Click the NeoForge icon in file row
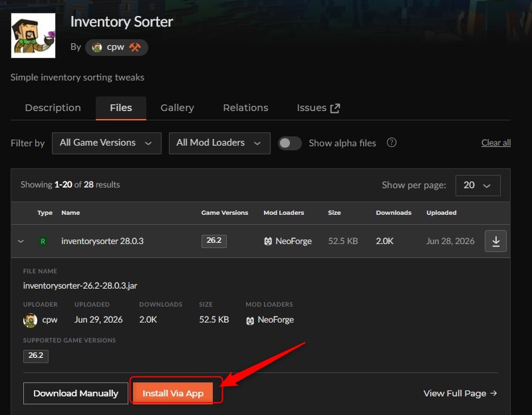532x415 pixels. [268, 241]
